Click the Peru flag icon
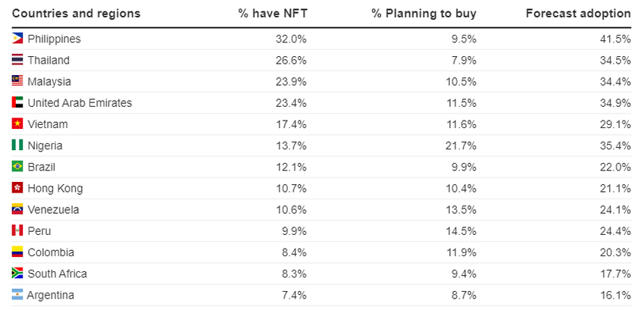The image size is (644, 310). pos(17,230)
